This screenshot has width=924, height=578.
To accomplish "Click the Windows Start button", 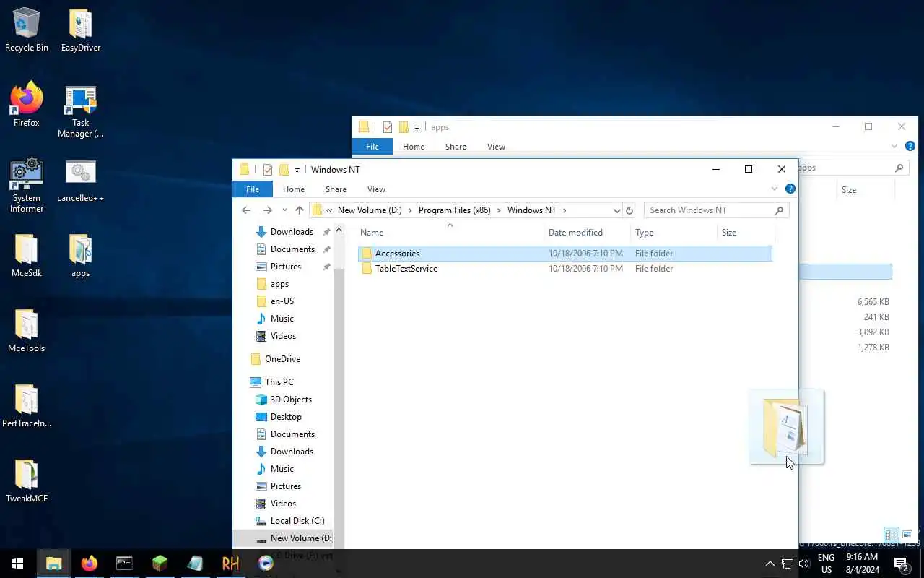I will 17,564.
